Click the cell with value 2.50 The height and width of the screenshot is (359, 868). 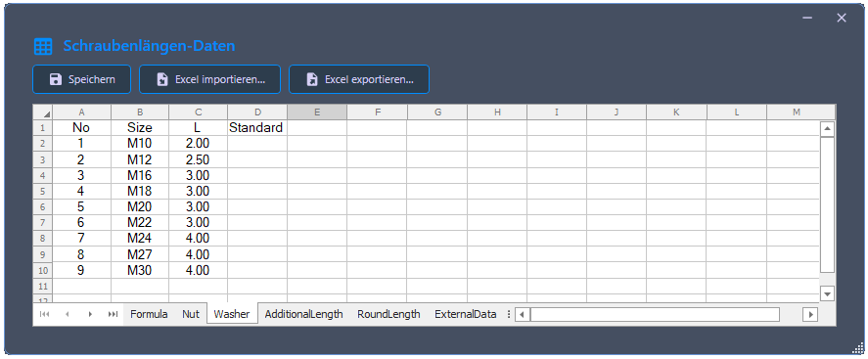tap(199, 159)
